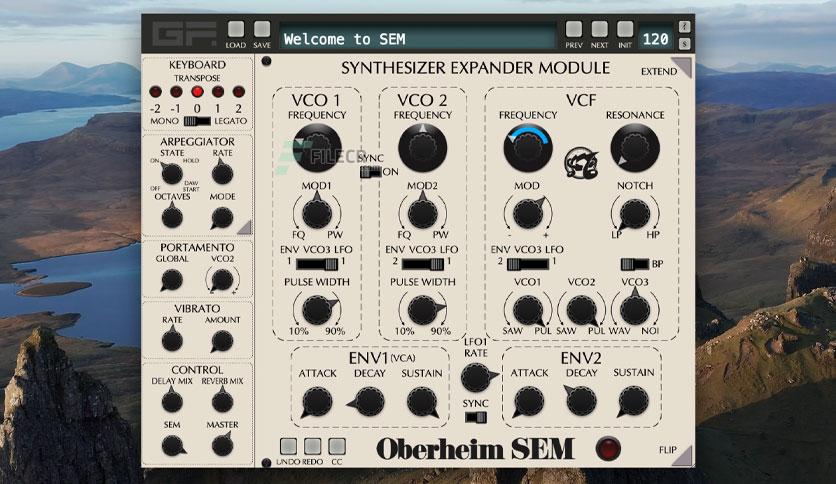Open the settings 's' button at top right
This screenshot has height=484, width=836.
[x=685, y=44]
